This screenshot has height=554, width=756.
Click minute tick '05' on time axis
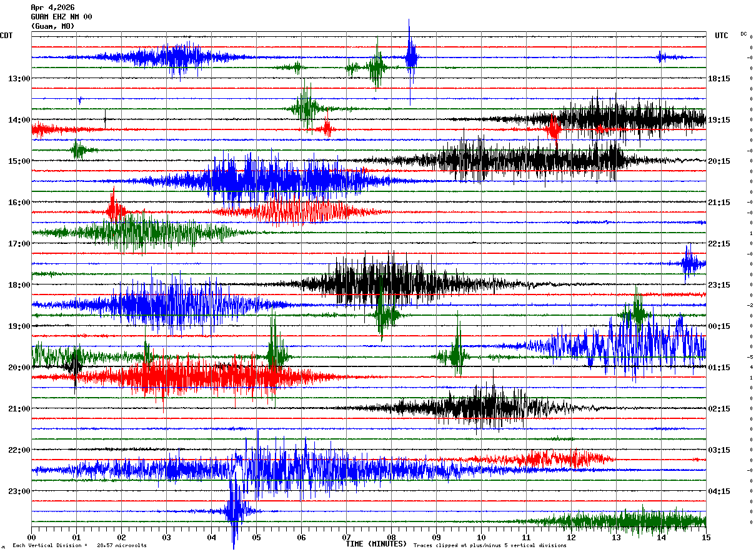256,537
